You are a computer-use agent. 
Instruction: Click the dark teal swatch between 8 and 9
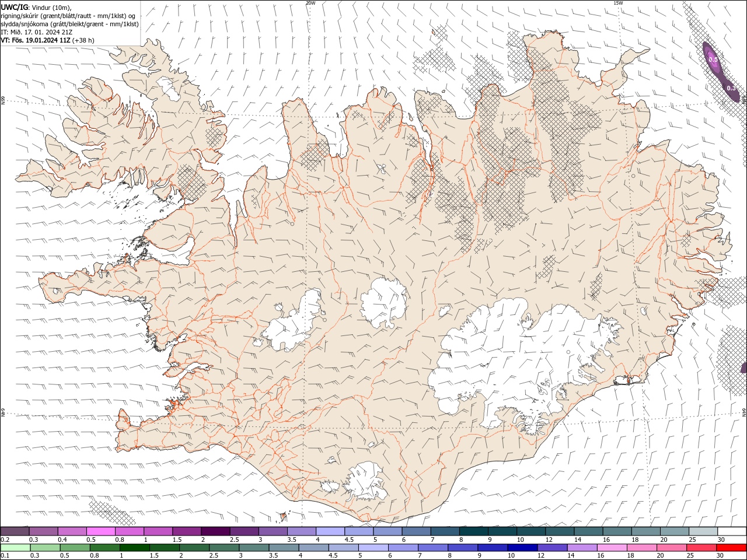pos(474,531)
